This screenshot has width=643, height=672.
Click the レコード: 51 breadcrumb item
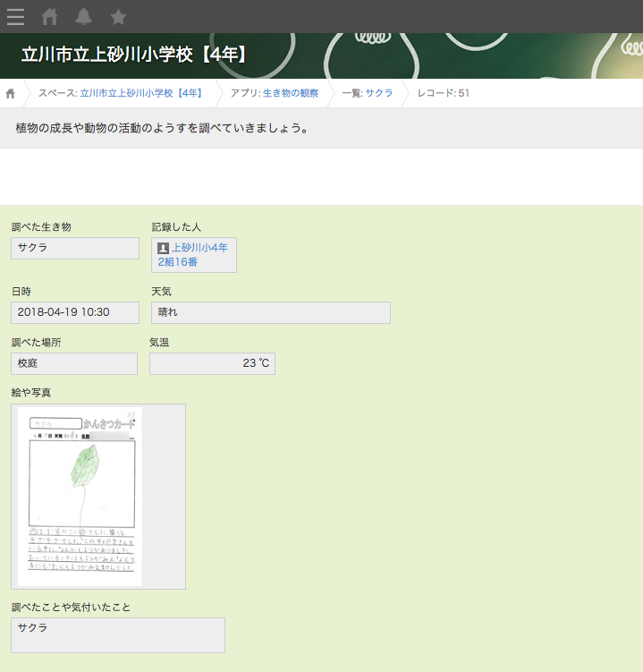click(443, 93)
